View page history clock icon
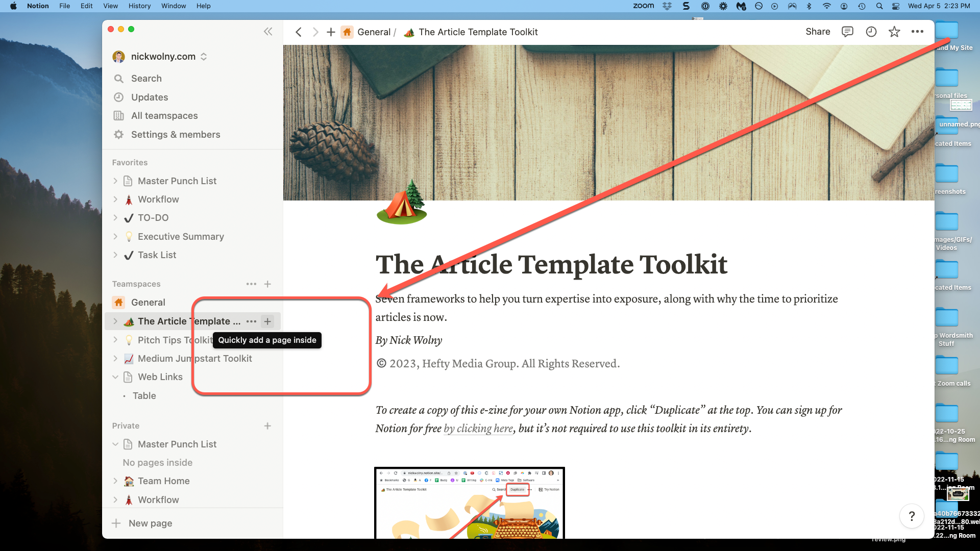Screen dimensions: 980x551 (x=871, y=32)
